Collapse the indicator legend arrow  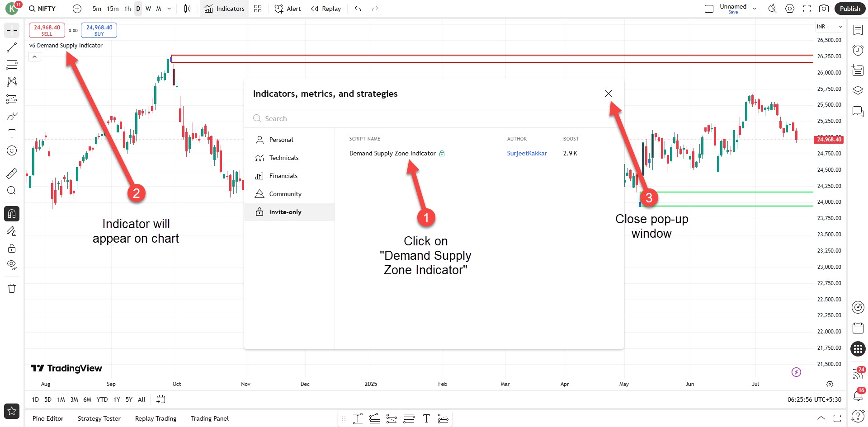coord(34,57)
